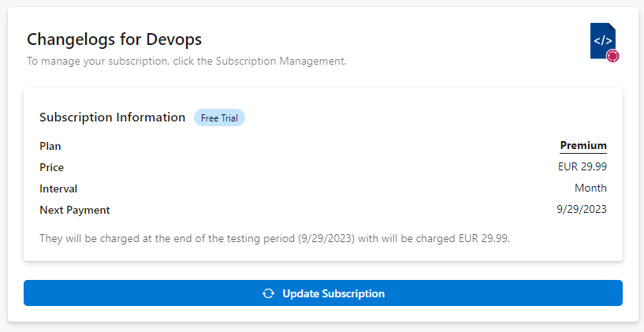Click the Month interval value
This screenshot has height=332, width=644.
click(x=590, y=188)
